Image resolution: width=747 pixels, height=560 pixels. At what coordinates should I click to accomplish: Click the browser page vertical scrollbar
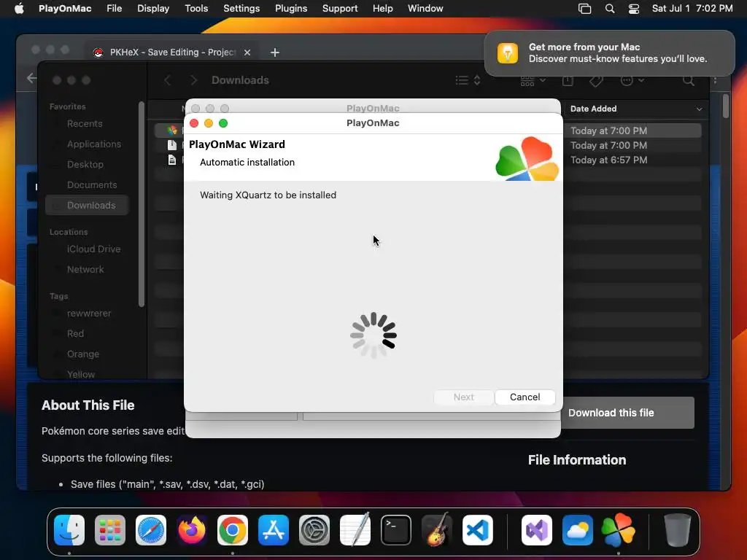pos(726,106)
